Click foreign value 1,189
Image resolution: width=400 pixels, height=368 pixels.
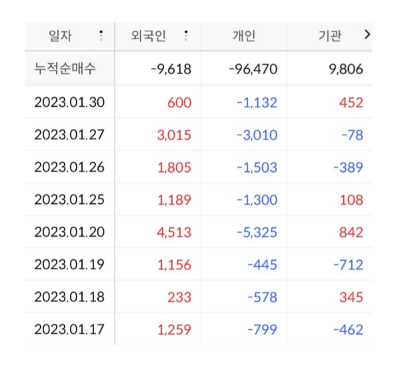[x=174, y=200]
